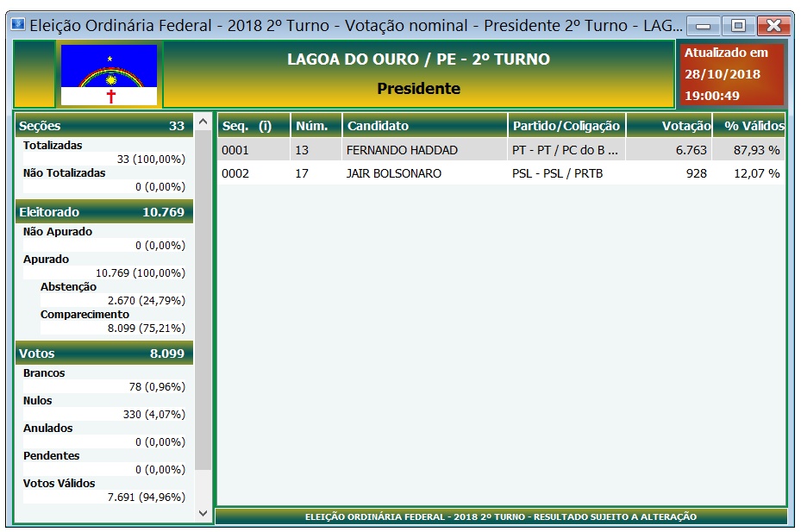The height and width of the screenshot is (532, 801).
Task: Click the Não Apurado label
Action: [x=58, y=232]
